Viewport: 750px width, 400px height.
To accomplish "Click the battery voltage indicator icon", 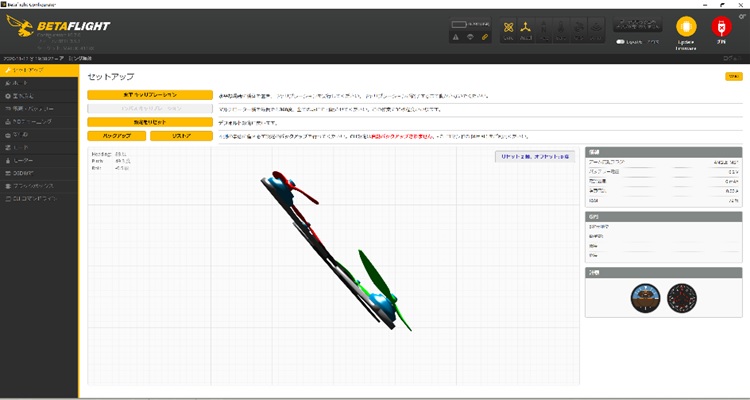I will tap(459, 24).
